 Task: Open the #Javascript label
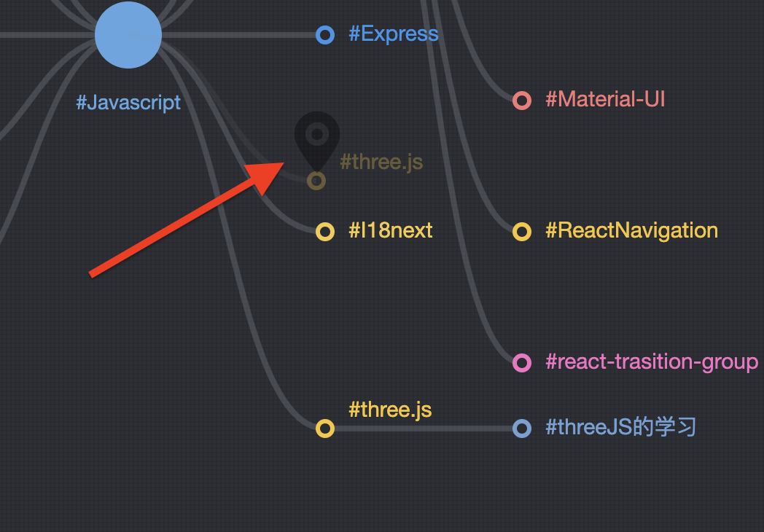128,103
